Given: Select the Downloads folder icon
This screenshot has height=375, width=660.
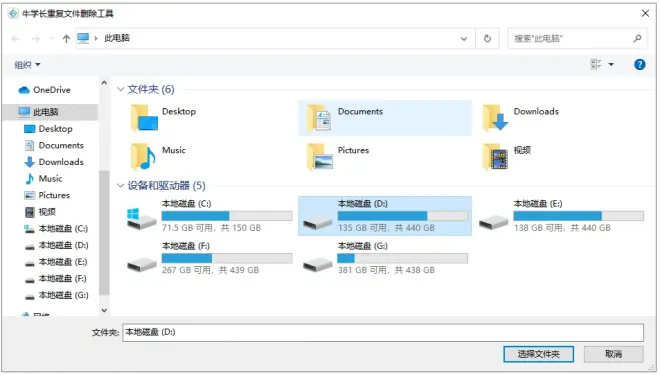Looking at the screenshot, I should 495,118.
